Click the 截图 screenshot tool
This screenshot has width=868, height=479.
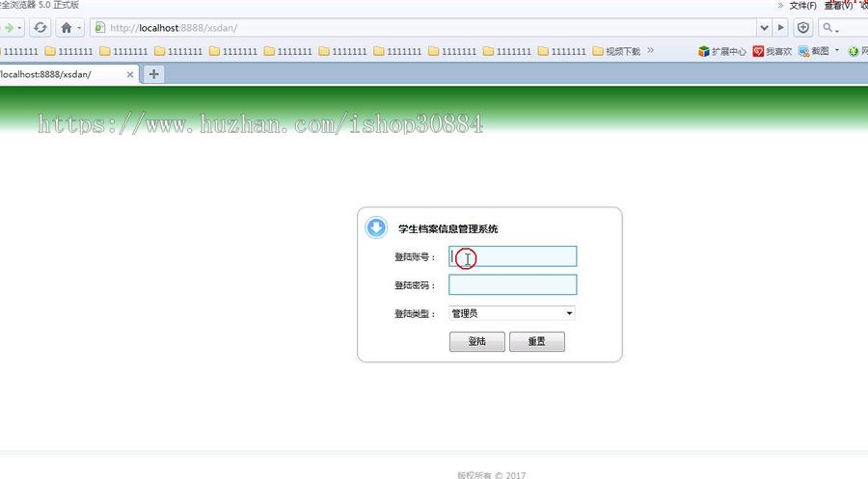(x=814, y=51)
